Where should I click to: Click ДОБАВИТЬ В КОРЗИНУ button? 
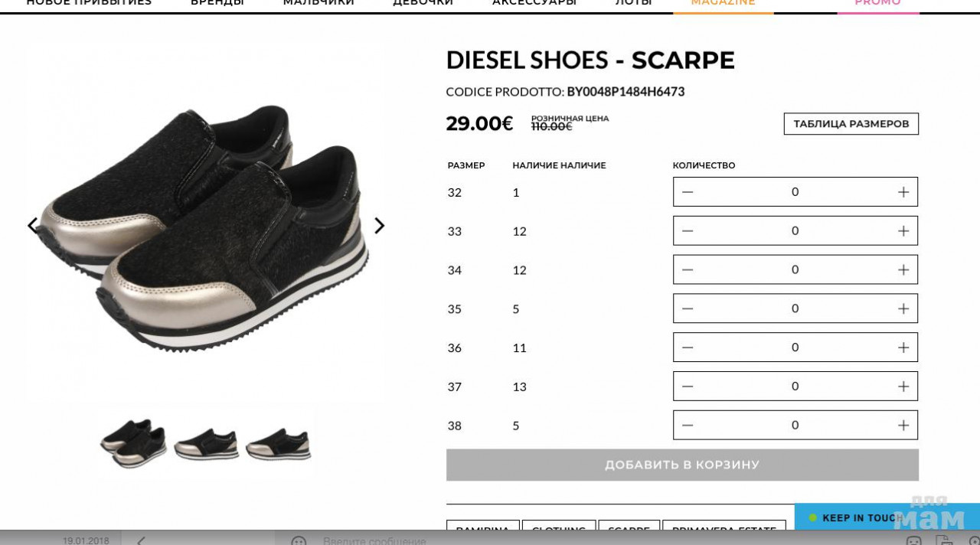(682, 465)
